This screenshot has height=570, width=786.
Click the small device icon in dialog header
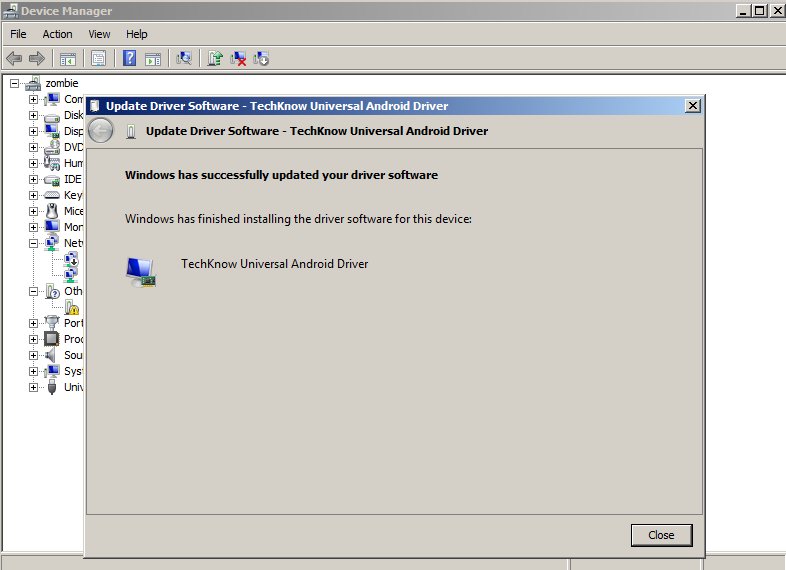pos(131,131)
